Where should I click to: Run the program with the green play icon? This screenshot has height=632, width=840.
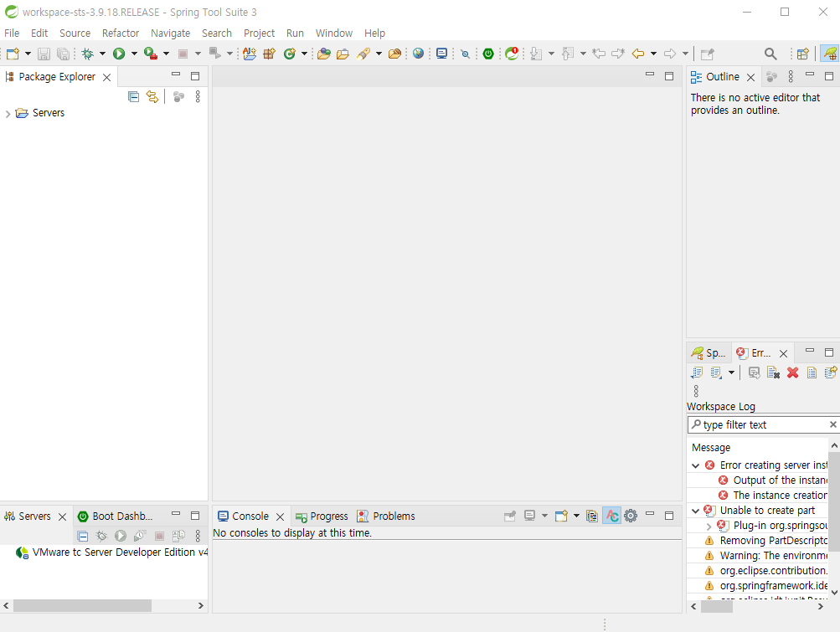click(x=119, y=54)
